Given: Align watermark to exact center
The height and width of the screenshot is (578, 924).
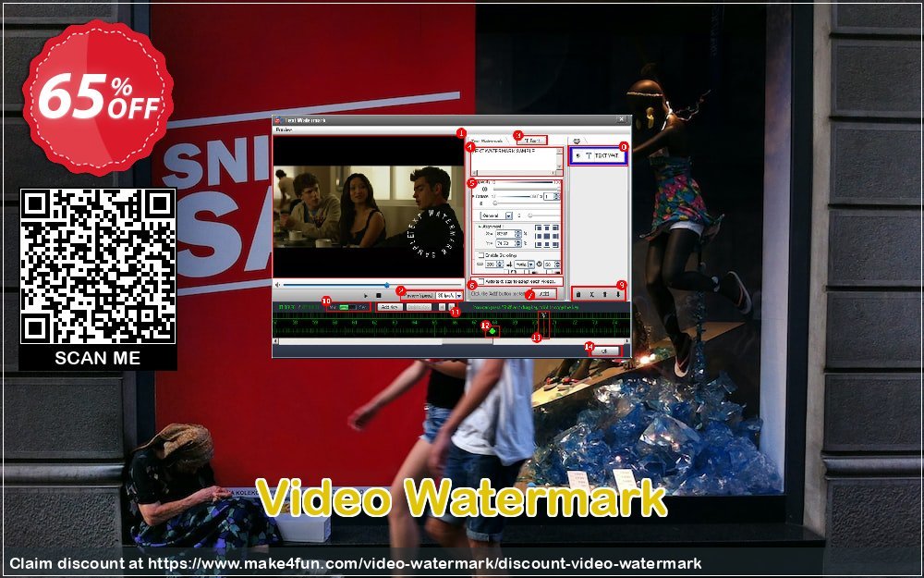Looking at the screenshot, I should pyautogui.click(x=547, y=237).
